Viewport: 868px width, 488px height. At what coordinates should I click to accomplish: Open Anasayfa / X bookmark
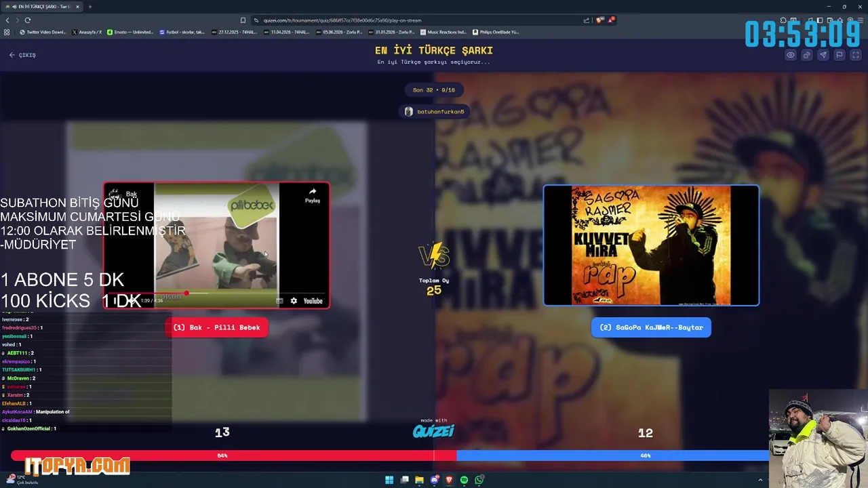[x=87, y=32]
